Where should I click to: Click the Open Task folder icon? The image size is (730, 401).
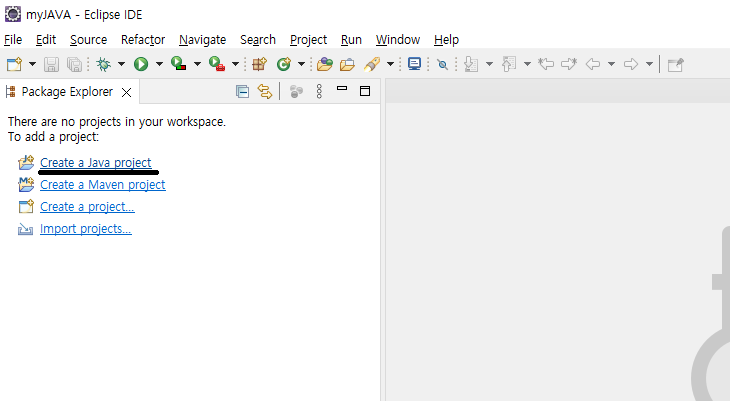[347, 64]
